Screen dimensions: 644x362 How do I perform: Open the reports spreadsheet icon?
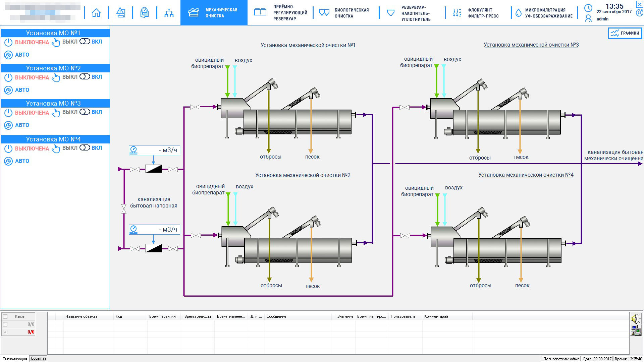click(x=145, y=13)
